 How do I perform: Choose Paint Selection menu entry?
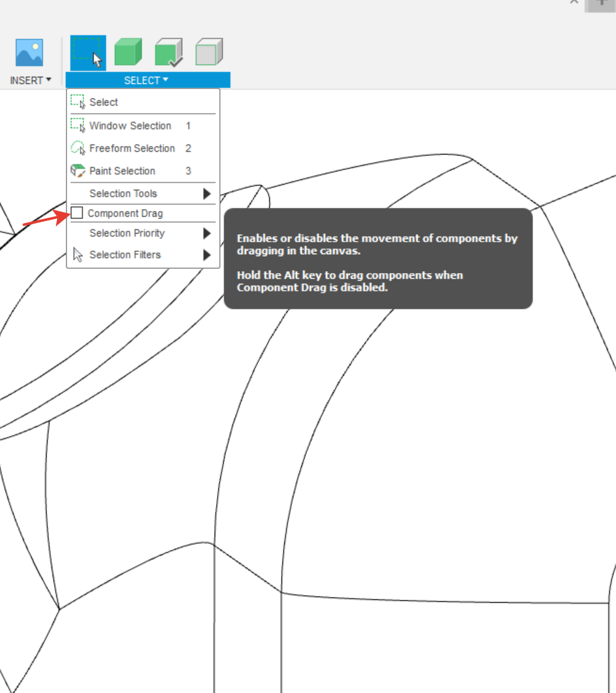[x=143, y=171]
